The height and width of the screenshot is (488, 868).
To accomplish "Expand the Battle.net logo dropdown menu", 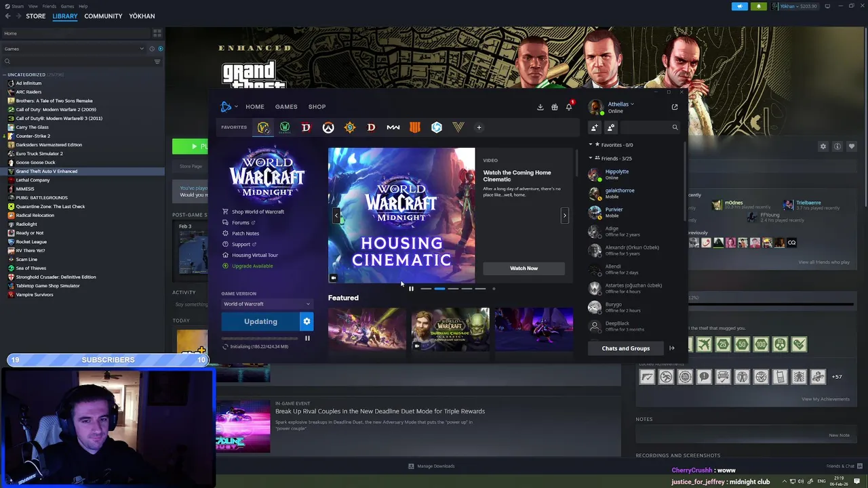I will pyautogui.click(x=229, y=107).
